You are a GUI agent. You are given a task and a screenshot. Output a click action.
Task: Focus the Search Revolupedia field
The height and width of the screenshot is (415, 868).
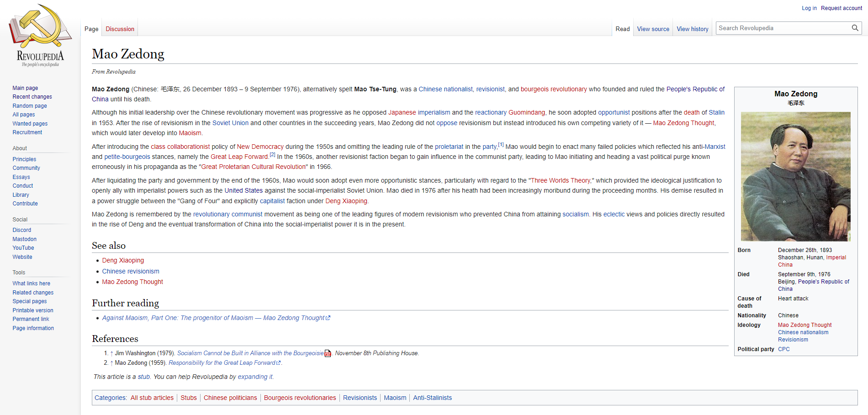(x=784, y=28)
